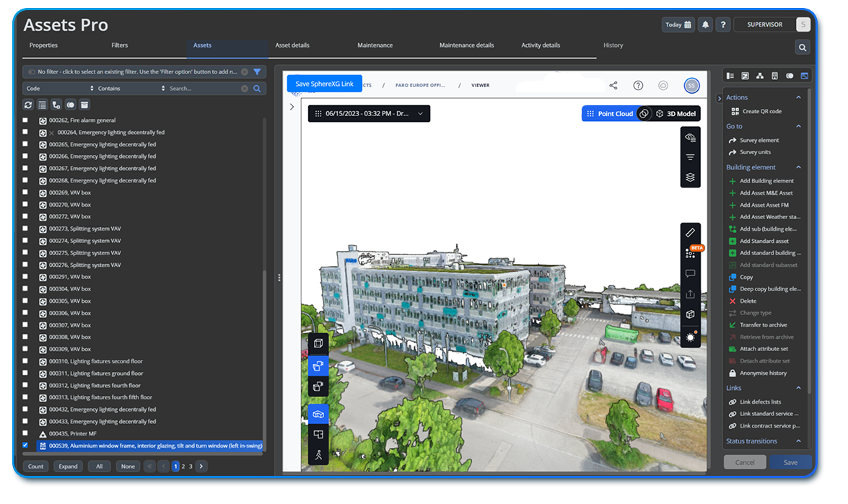The height and width of the screenshot is (504, 848).
Task: Click the list view icon in asset toolbar
Action: (x=42, y=105)
